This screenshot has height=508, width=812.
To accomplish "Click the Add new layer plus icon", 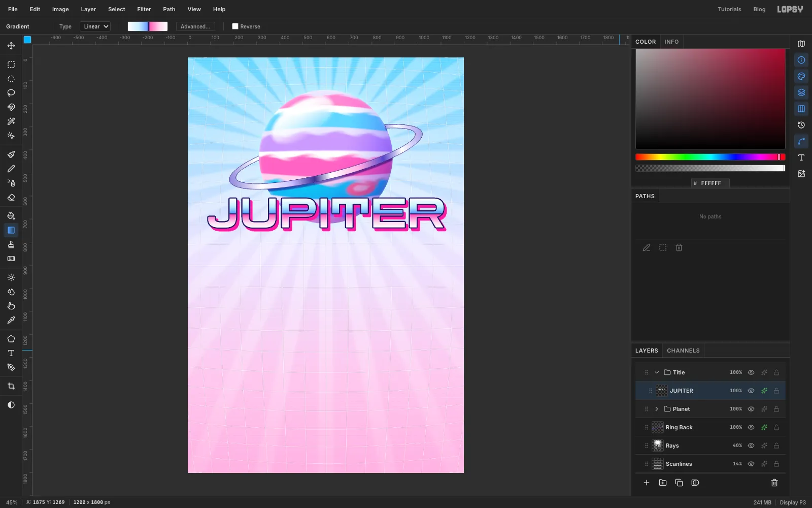I will tap(647, 483).
